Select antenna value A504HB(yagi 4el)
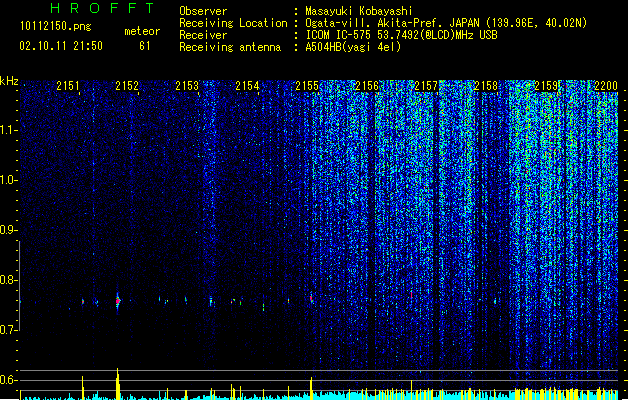 [353, 47]
